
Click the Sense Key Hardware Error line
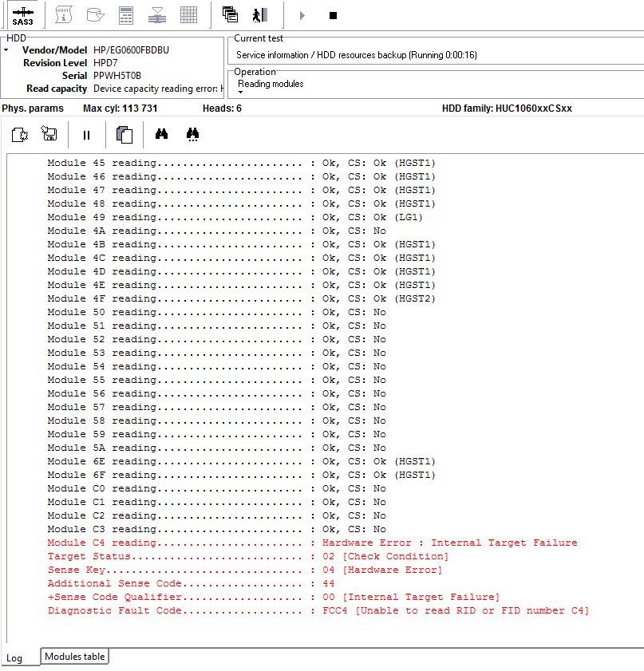coord(245,570)
